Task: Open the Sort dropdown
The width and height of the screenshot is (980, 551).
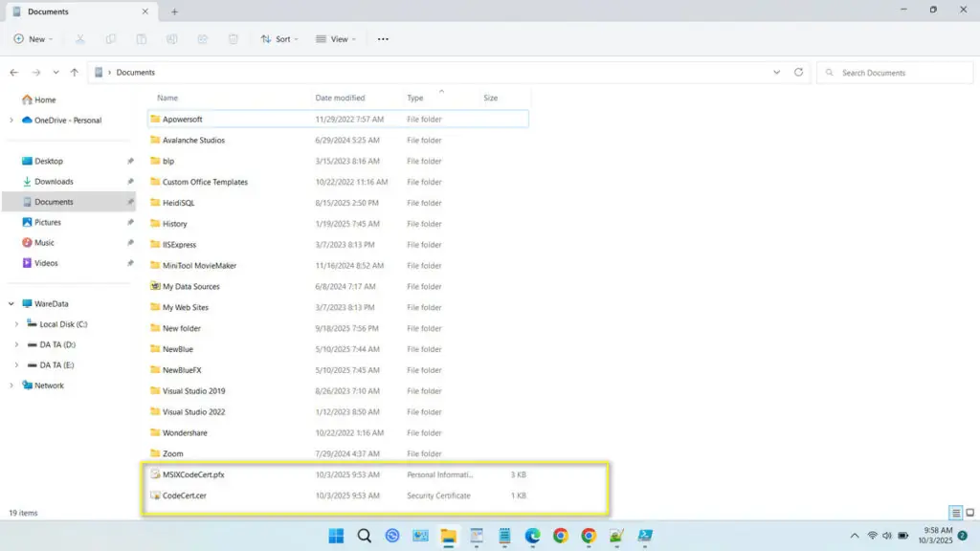Action: pyautogui.click(x=278, y=39)
